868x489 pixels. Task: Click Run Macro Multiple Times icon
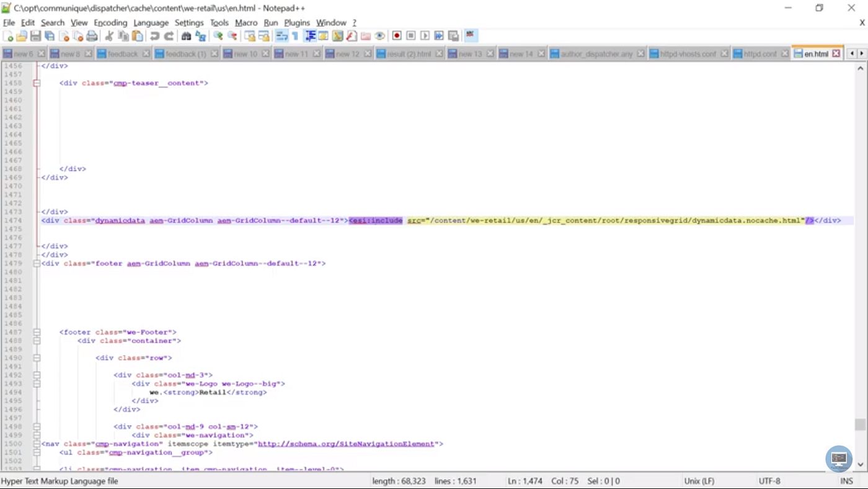tap(439, 36)
